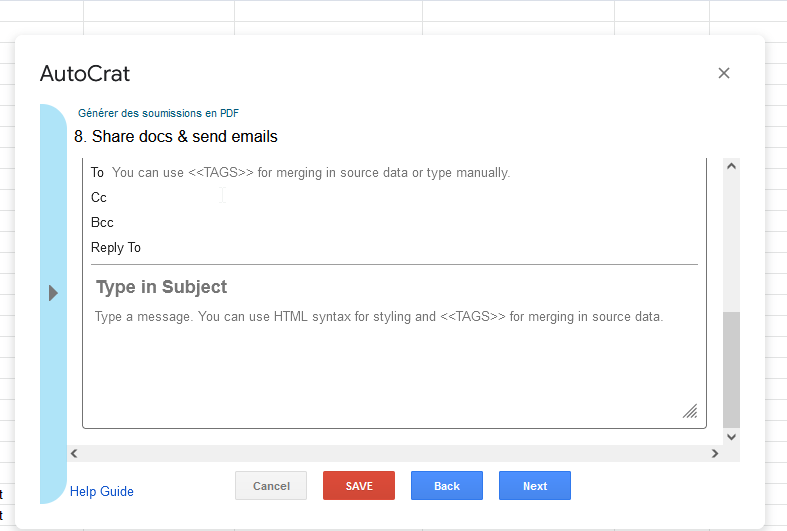Advance using the Next button
This screenshot has height=531, width=787.
[535, 486]
